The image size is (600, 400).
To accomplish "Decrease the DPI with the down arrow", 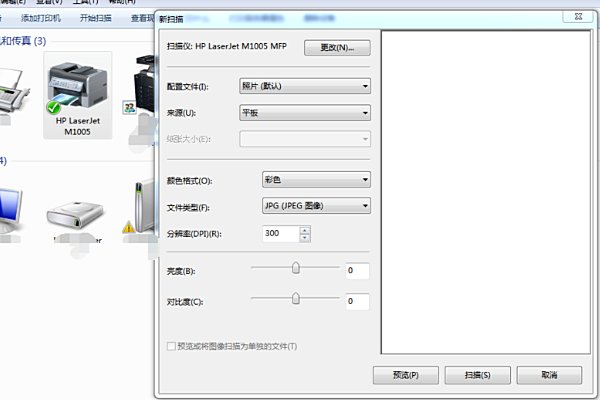I will pyautogui.click(x=305, y=238).
